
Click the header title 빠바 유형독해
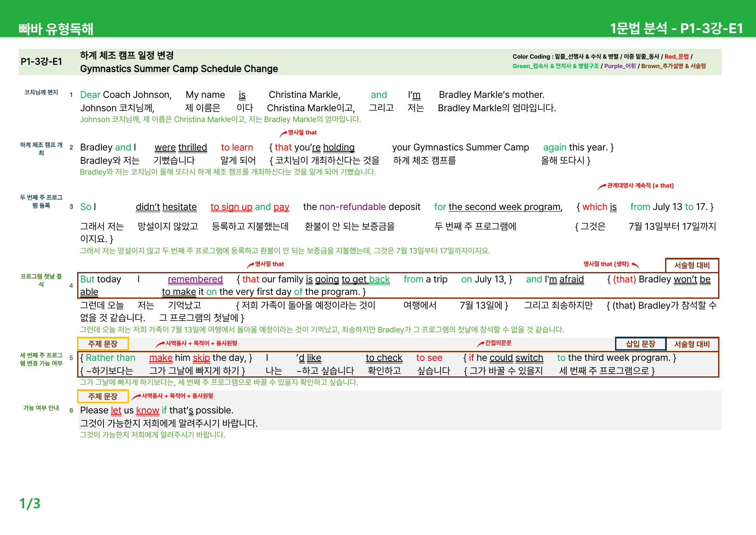pyautogui.click(x=56, y=28)
